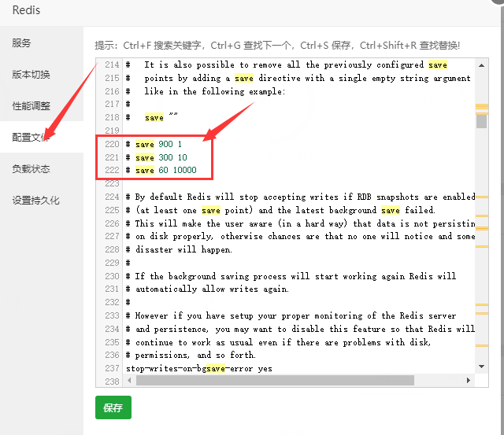Screen dimensions: 504x435
Task: Click line number 220 in gutter
Action: pyautogui.click(x=112, y=144)
